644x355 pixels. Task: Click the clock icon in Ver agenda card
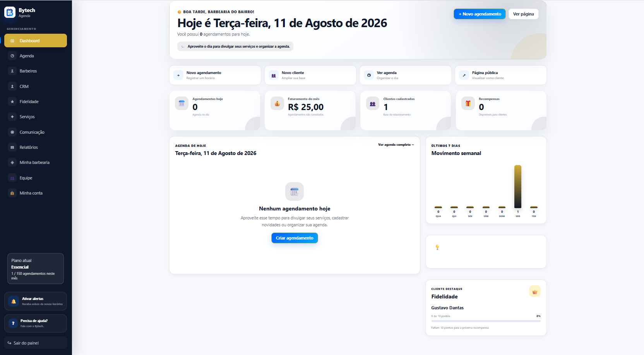[x=369, y=75]
